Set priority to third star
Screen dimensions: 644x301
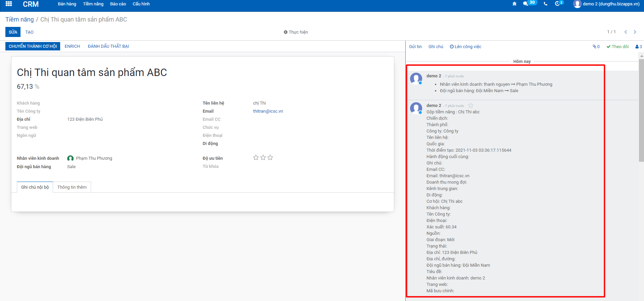[270, 157]
